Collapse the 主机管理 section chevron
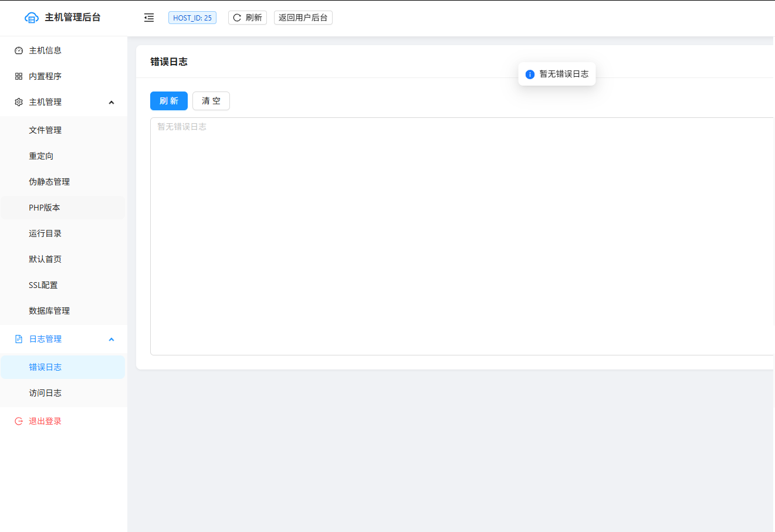The height and width of the screenshot is (532, 775). pos(111,101)
